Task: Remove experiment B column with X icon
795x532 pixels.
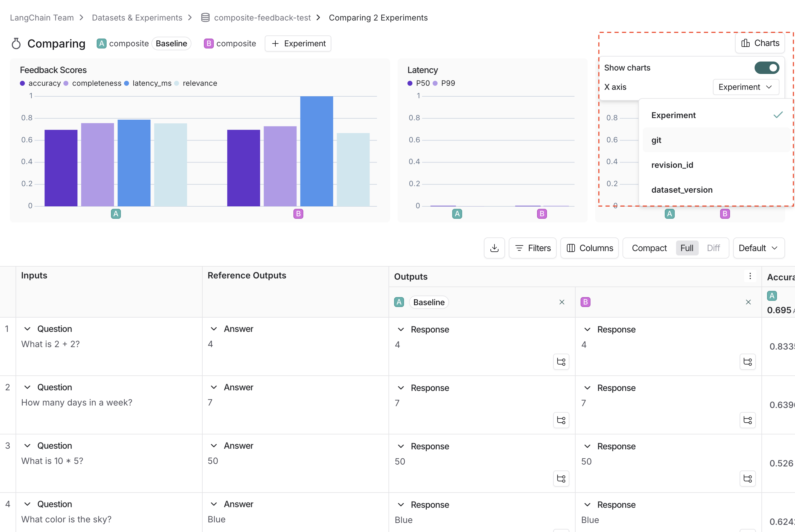Action: [748, 302]
